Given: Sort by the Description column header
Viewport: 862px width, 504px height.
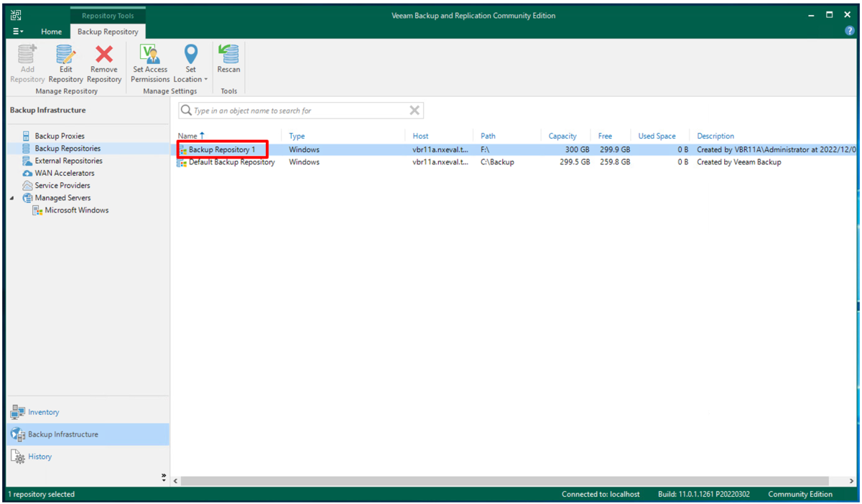Looking at the screenshot, I should point(715,136).
